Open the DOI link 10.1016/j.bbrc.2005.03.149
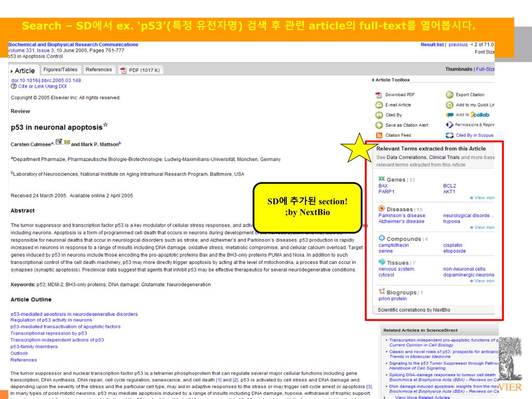This screenshot has width=532, height=399. 46,81
